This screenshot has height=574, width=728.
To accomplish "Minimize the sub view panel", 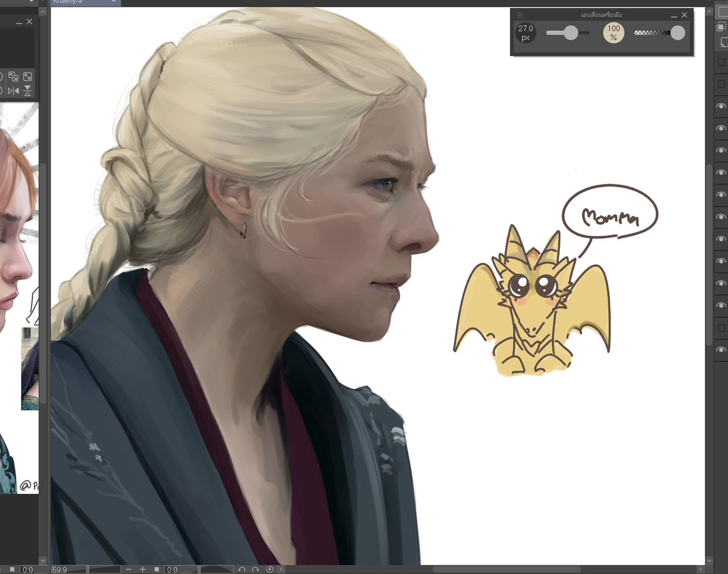I will coord(19,22).
